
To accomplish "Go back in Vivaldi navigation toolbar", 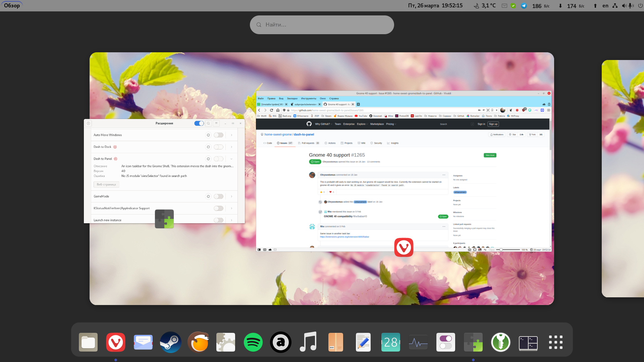I will [x=259, y=110].
